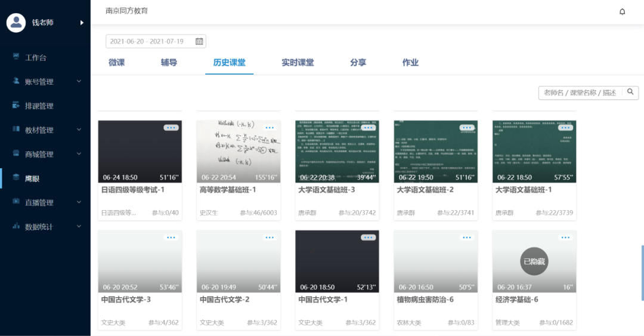644x336 pixels.
Task: Click the 中国古代文学-2 title
Action: tap(225, 300)
